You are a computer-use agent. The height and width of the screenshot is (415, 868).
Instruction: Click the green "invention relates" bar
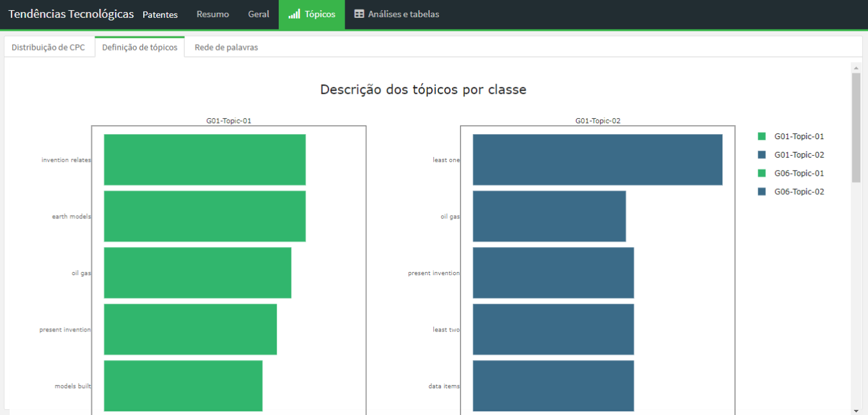coord(205,160)
